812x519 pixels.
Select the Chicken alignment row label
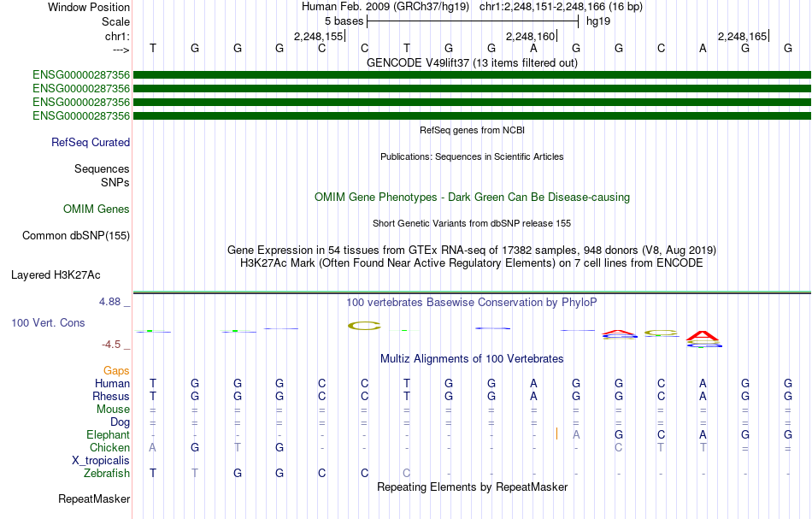pos(109,447)
